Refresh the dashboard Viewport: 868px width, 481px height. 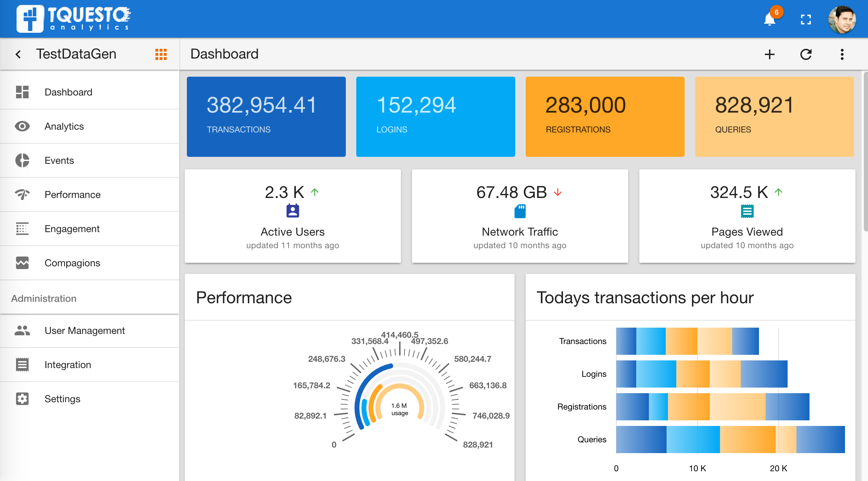click(806, 54)
